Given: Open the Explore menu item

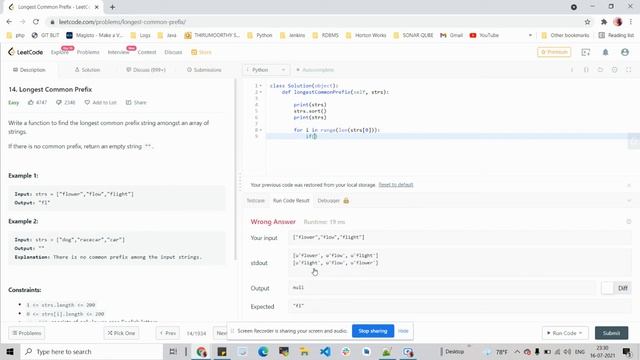Looking at the screenshot, I should point(60,52).
